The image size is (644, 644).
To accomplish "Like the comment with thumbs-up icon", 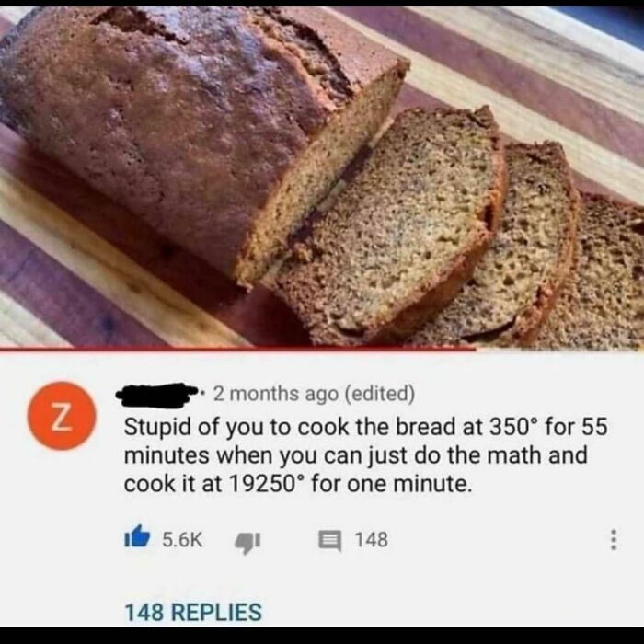I will 137,538.
